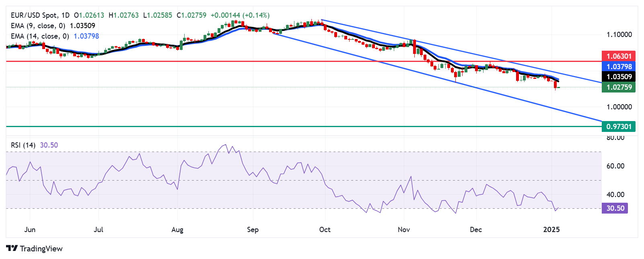Click the 1.00000 price axis label
The width and height of the screenshot is (644, 259).
pyautogui.click(x=619, y=107)
